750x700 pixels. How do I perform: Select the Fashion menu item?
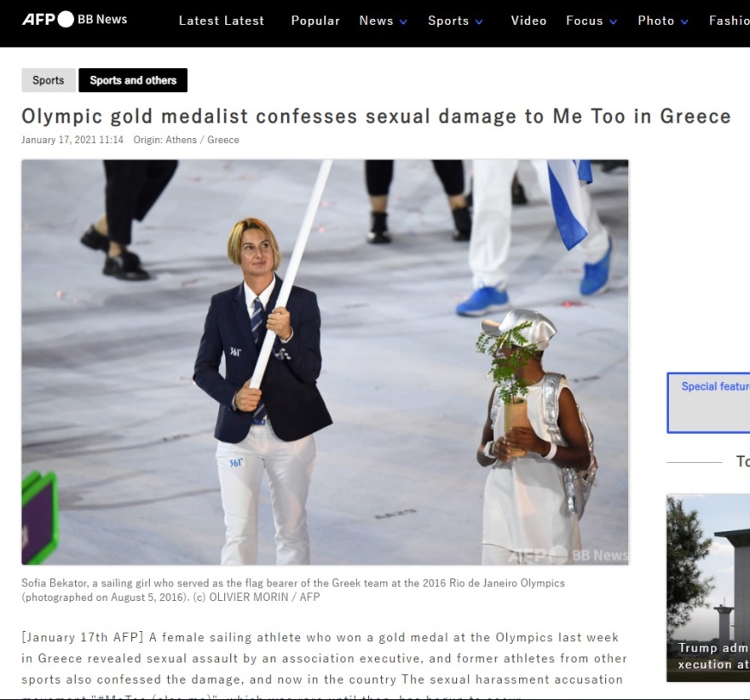729,20
